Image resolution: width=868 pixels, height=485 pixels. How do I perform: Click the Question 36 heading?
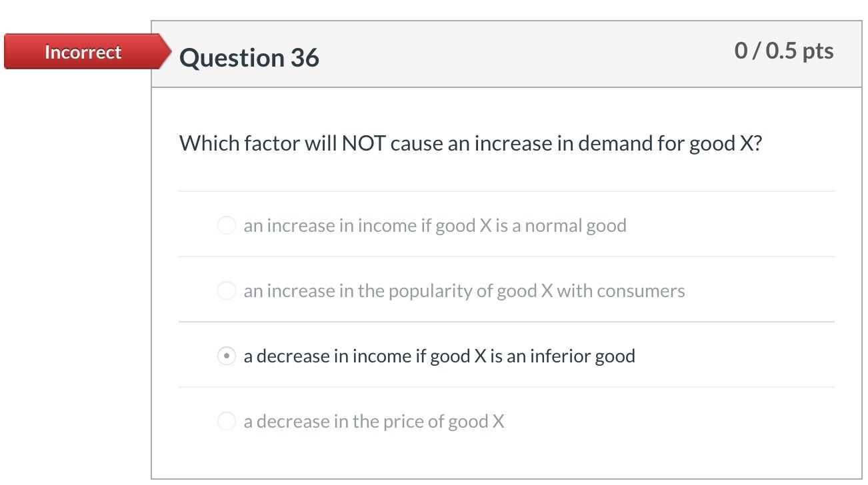(x=249, y=59)
